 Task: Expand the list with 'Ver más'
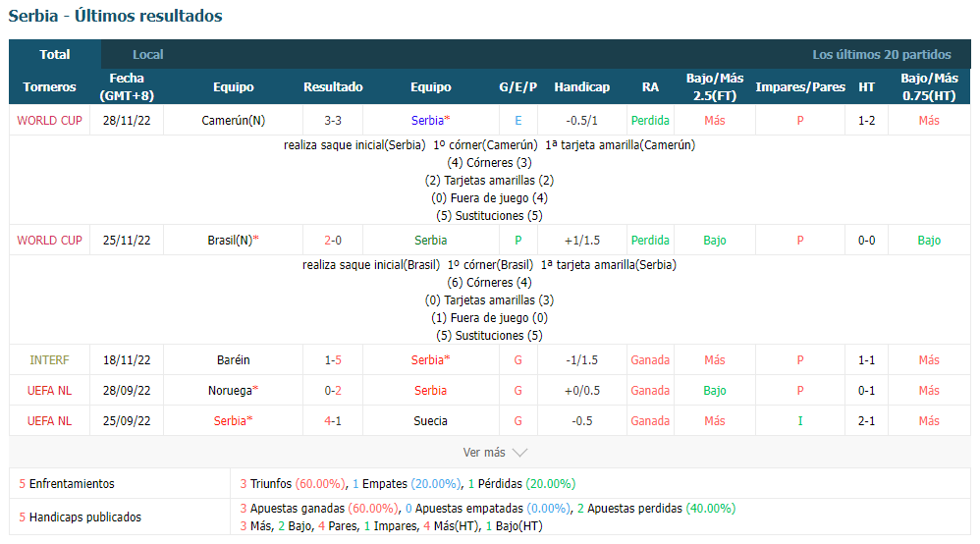pos(484,452)
